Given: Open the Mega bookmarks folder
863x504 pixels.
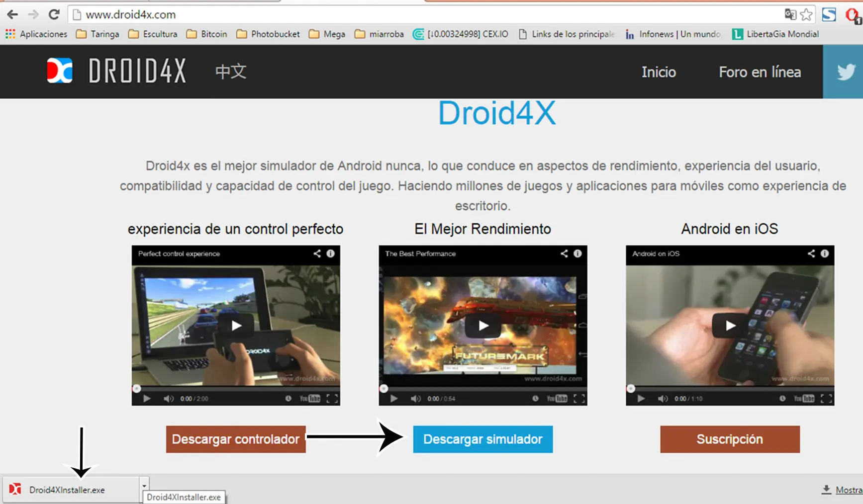Looking at the screenshot, I should (327, 34).
